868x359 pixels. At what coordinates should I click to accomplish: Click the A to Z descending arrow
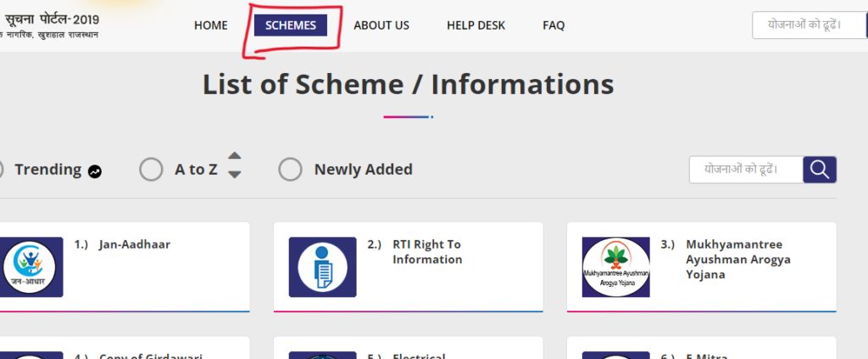tap(235, 174)
